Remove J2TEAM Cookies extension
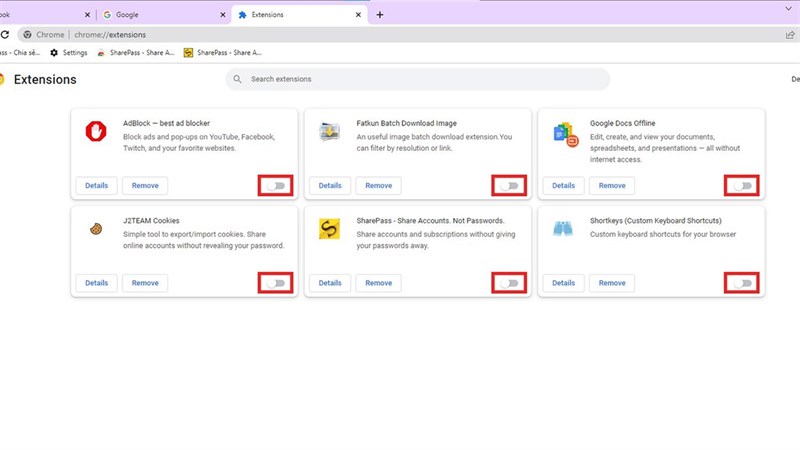 [x=145, y=283]
